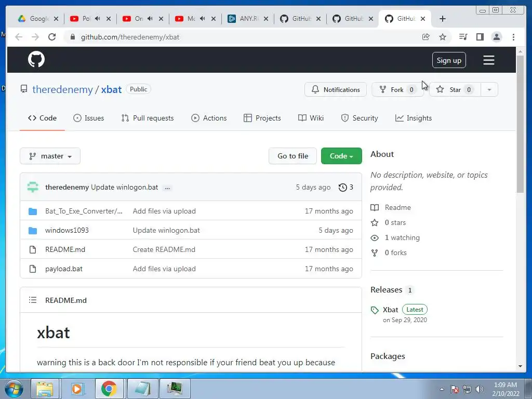Click the windows1093 folder icon
Image resolution: width=532 pixels, height=399 pixels.
tap(33, 231)
